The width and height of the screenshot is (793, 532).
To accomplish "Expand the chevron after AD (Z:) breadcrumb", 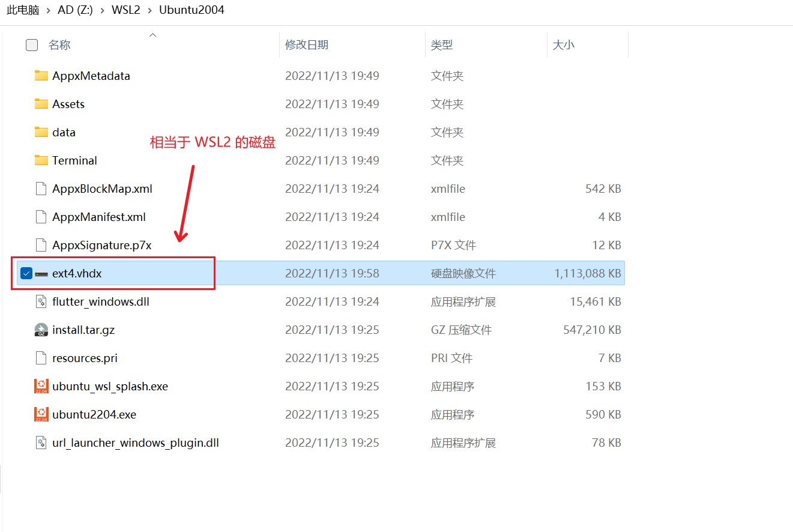I will pos(102,10).
